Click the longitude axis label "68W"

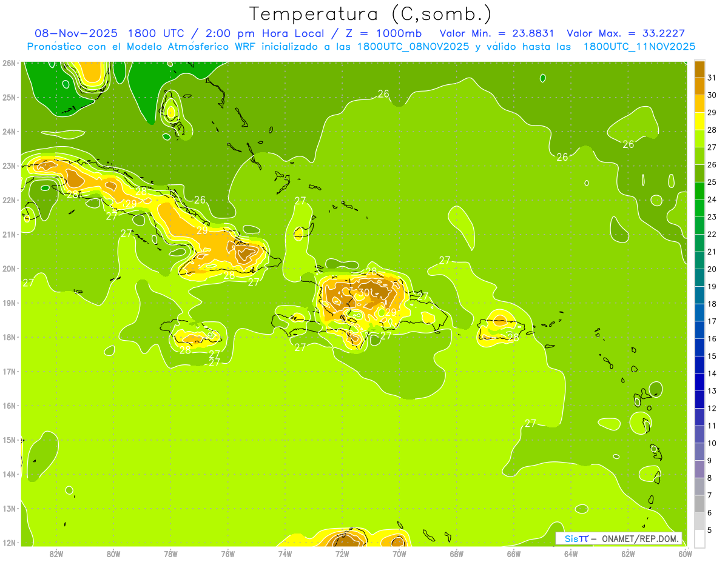tap(456, 554)
